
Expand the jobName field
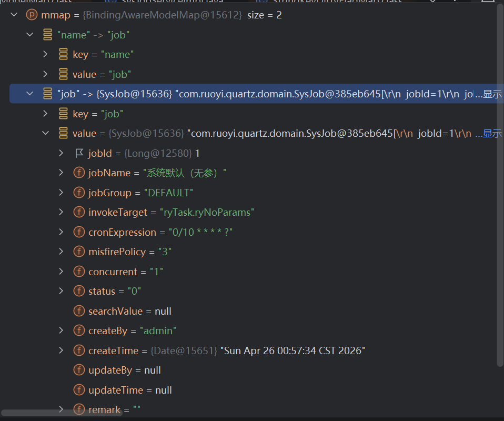point(61,173)
